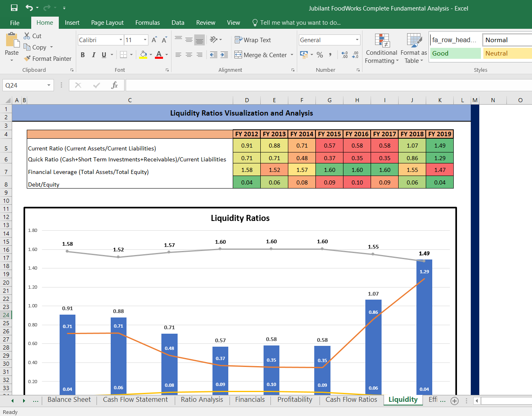532x416 pixels.
Task: Select FY 2019 Current Ratio cell 1.49
Action: click(x=440, y=146)
